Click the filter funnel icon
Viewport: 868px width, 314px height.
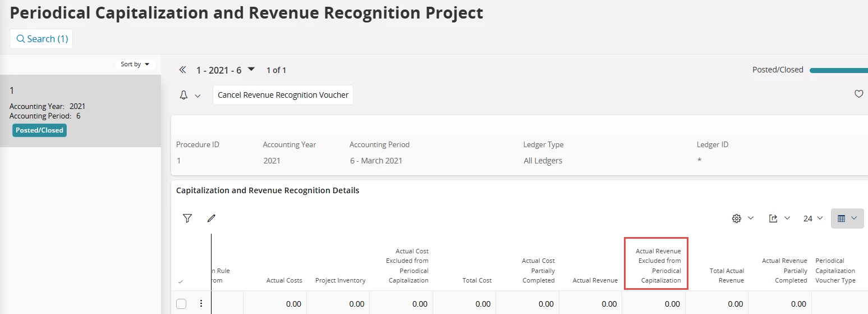[187, 219]
